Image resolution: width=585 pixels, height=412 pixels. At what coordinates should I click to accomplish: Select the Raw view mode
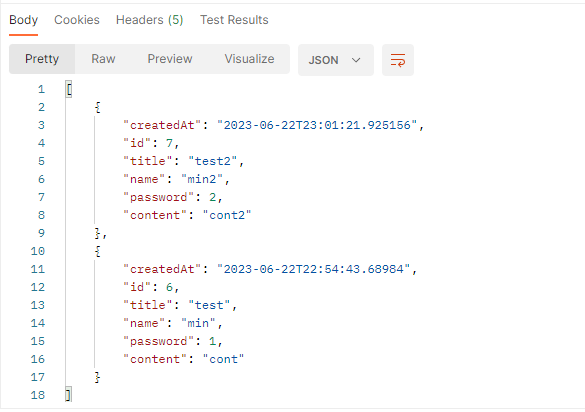103,59
